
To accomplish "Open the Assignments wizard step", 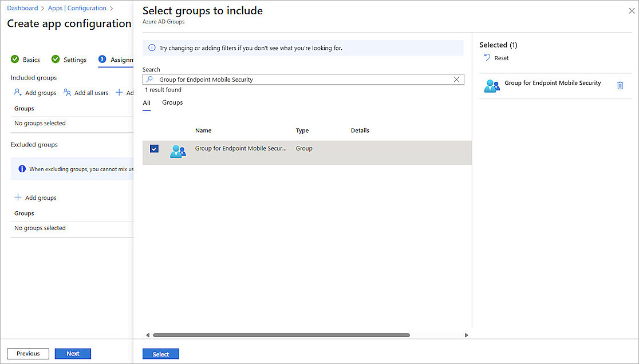I will tap(116, 60).
